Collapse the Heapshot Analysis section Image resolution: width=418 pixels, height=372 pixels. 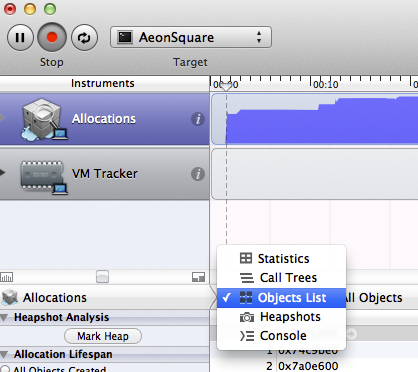pyautogui.click(x=4, y=317)
